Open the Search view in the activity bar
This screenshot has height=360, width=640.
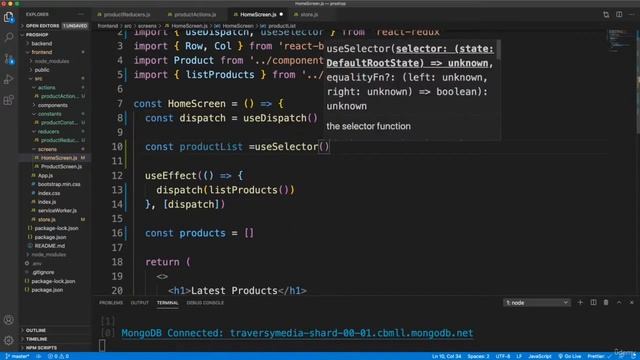pos(9,38)
